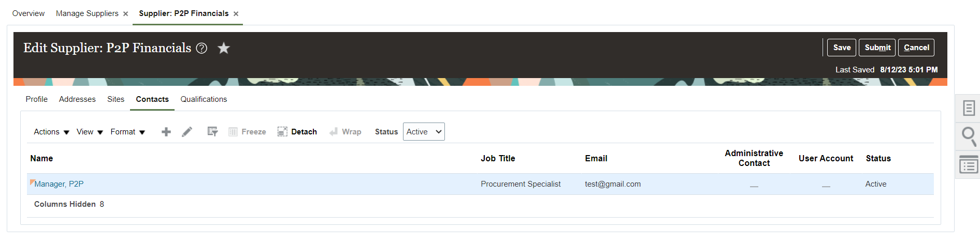Click the Submit button
The height and width of the screenshot is (244, 980).
click(x=877, y=48)
